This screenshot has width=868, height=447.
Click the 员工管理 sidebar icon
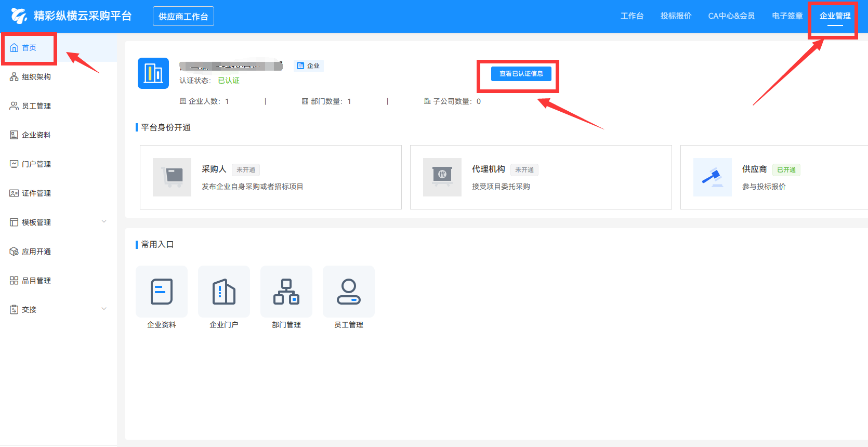pos(14,106)
